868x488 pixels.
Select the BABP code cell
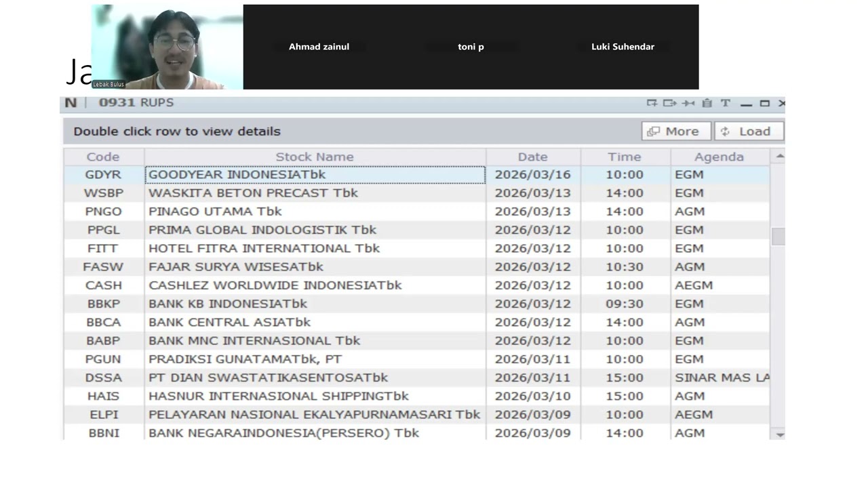(x=103, y=341)
